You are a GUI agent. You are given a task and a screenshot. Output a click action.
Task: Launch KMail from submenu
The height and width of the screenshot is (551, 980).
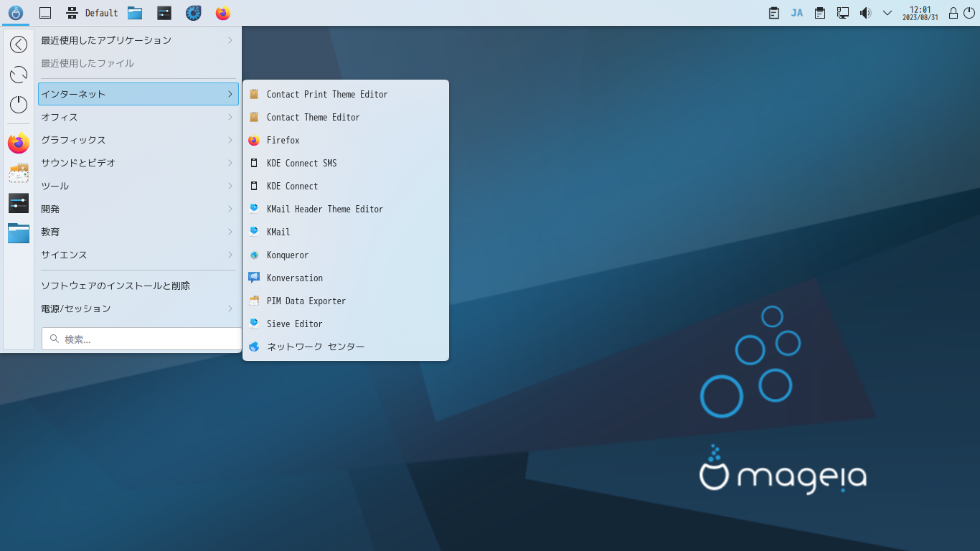point(346,232)
